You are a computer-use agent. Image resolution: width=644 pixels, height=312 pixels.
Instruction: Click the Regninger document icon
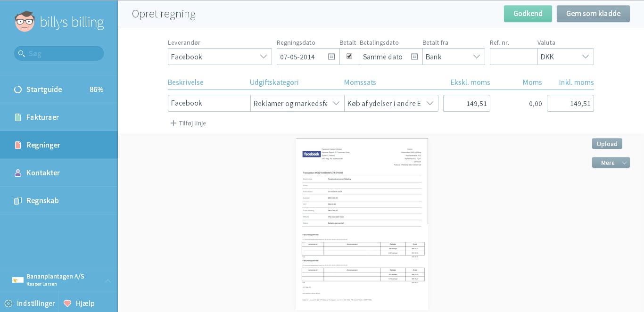(18, 145)
